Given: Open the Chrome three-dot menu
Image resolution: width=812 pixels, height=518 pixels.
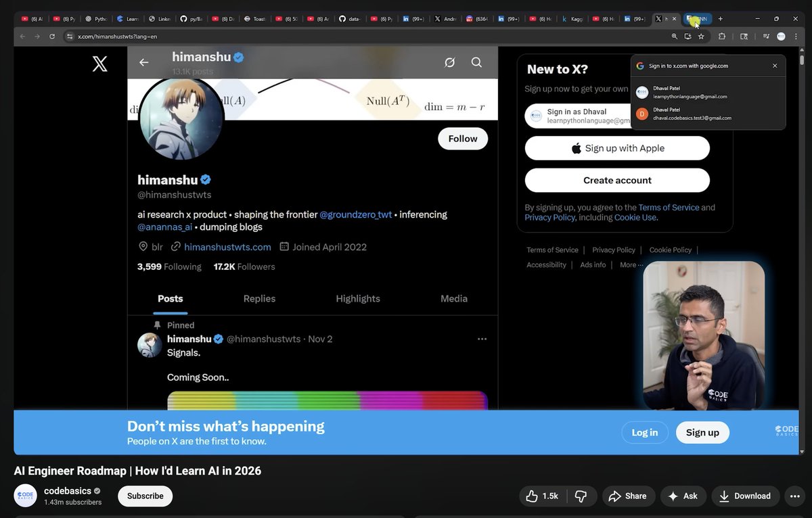Looking at the screenshot, I should point(794,37).
